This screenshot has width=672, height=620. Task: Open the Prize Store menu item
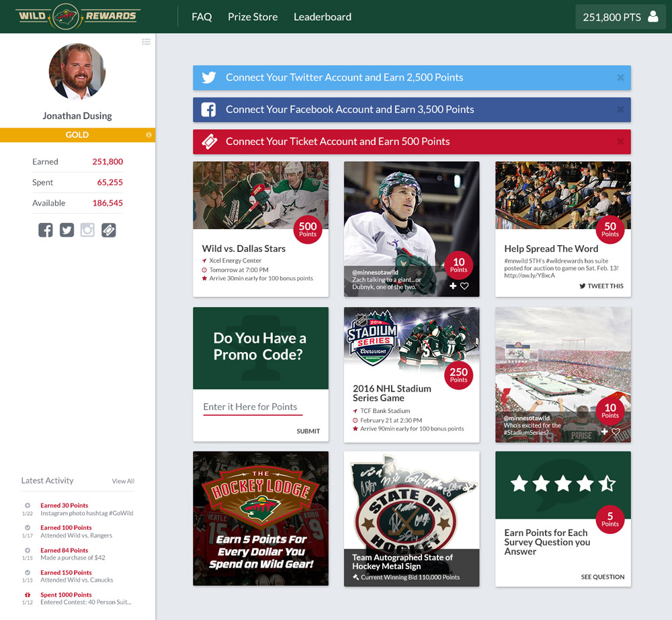[253, 17]
